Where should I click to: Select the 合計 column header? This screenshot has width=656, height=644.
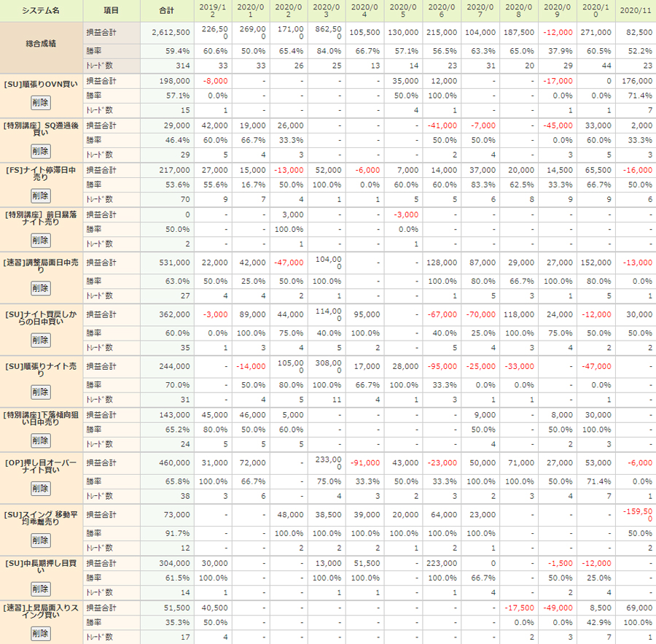point(166,11)
